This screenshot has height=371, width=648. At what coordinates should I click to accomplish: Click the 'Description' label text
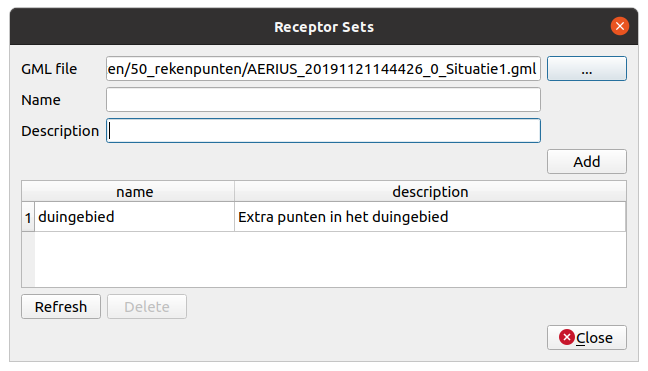(60, 131)
